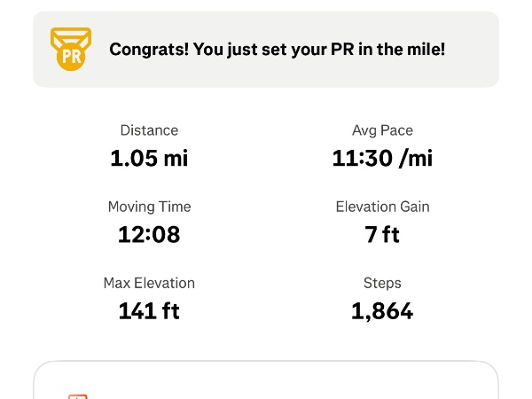Tap the 1.05 mi distance value

pos(149,159)
